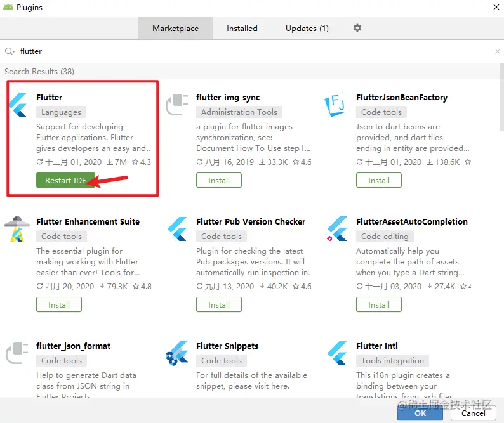The image size is (504, 423).
Task: Click the Flutter Enhancement Suite icon
Action: point(17,230)
